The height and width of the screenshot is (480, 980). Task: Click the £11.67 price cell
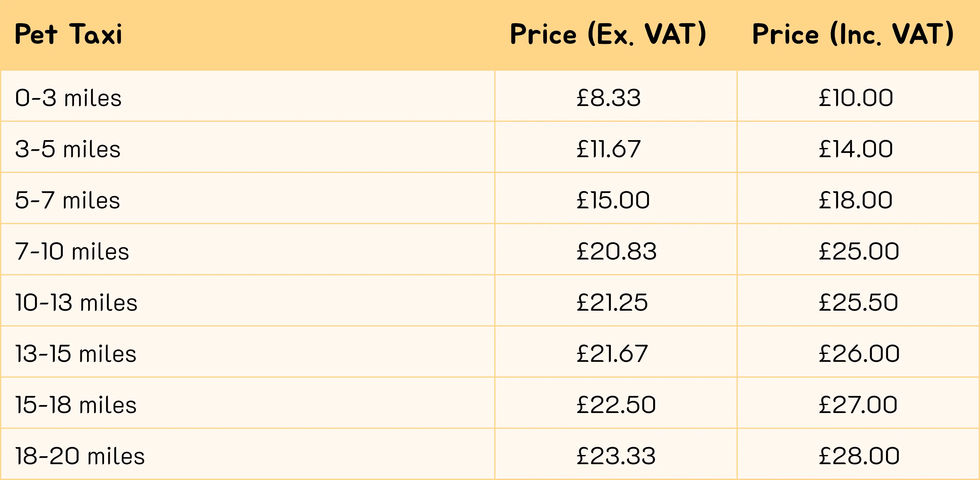(609, 149)
